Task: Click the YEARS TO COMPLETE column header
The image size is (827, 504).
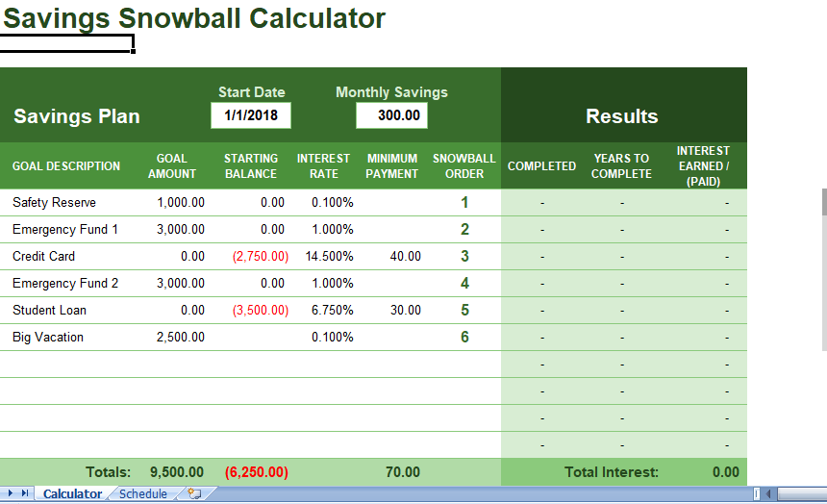Action: 621,166
